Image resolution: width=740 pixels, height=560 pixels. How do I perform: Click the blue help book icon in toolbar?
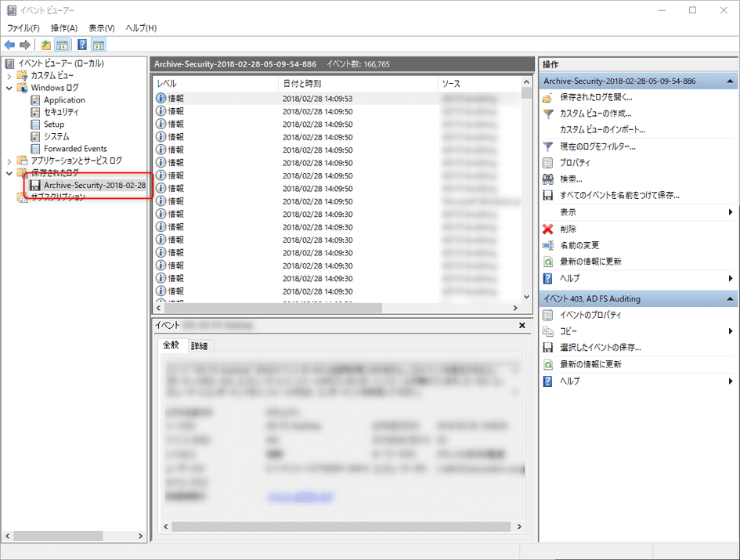(83, 45)
